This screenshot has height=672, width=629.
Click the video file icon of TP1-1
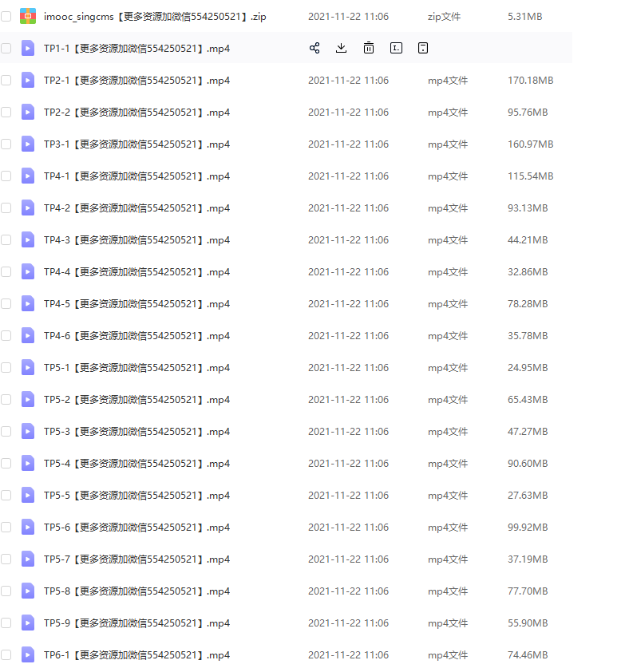pos(28,48)
